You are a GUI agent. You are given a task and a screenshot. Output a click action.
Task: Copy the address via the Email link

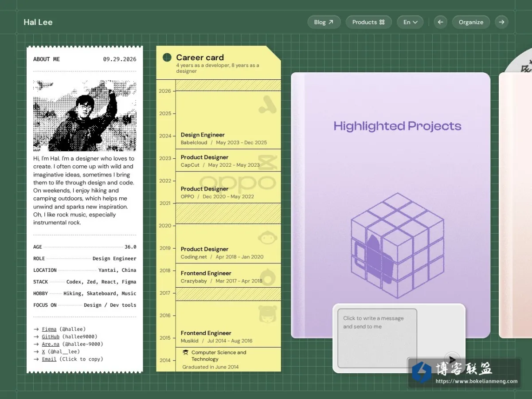(49, 359)
